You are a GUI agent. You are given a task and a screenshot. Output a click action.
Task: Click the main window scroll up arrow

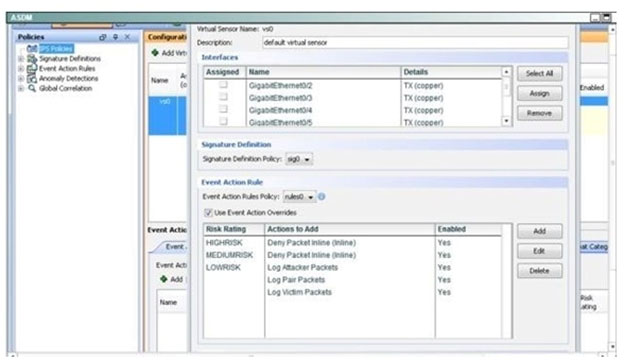[612, 29]
